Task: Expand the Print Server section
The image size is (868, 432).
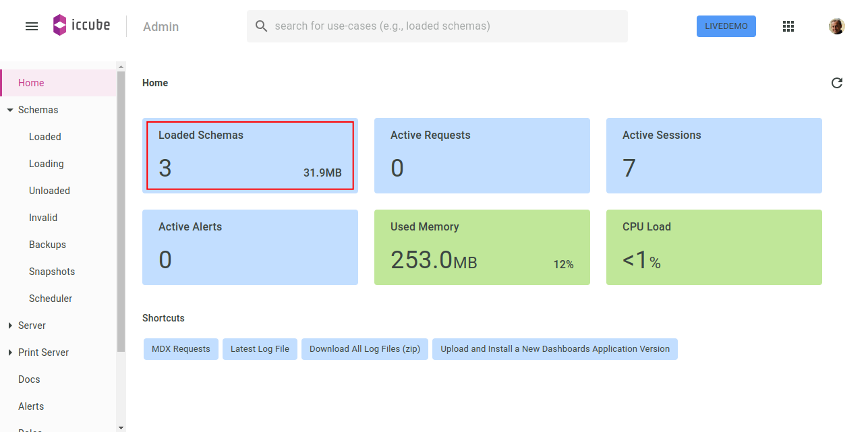Action: pyautogui.click(x=10, y=352)
